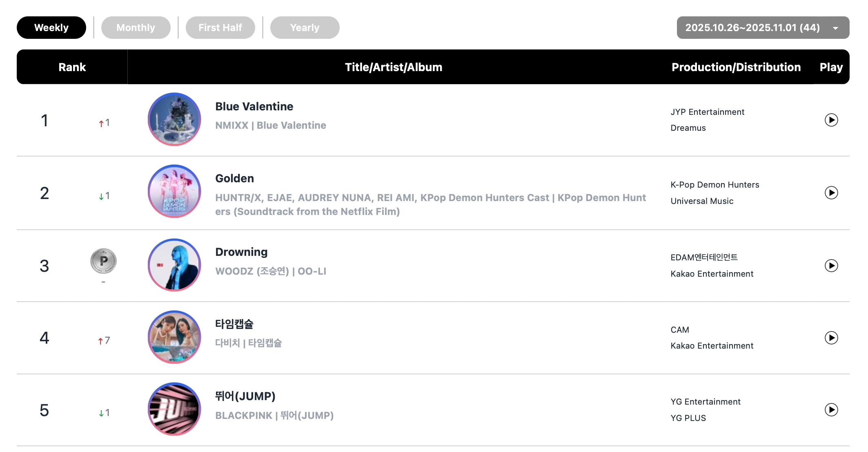This screenshot has width=868, height=452.
Task: Switch to the Monthly chart tab
Action: click(136, 28)
